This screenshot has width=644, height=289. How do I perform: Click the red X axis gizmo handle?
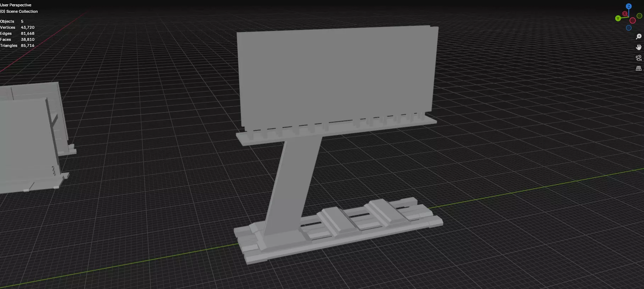pos(625,14)
